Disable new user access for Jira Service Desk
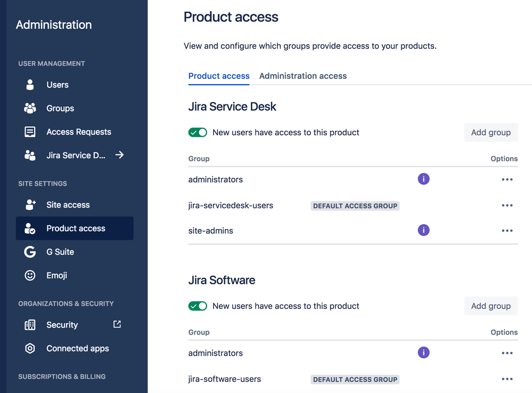 (x=198, y=132)
